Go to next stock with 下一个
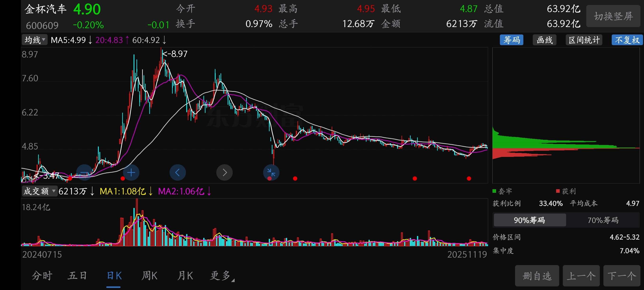The image size is (644, 290). (x=621, y=276)
